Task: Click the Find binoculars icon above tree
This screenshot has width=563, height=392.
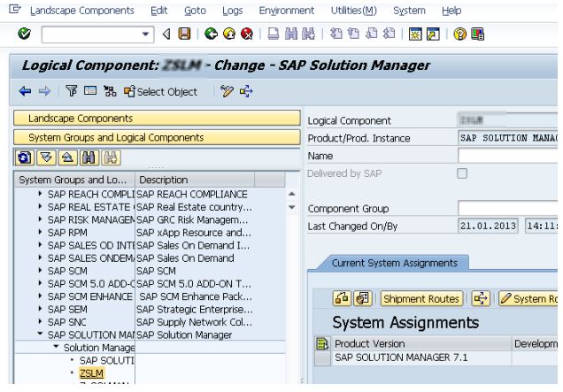Action: point(89,158)
